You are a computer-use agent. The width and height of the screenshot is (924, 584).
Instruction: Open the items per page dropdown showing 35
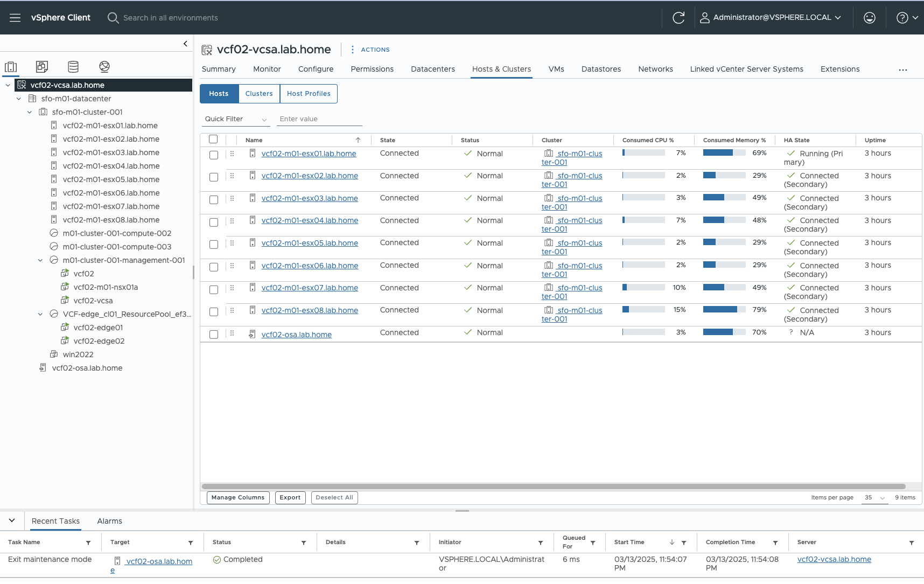tap(874, 498)
